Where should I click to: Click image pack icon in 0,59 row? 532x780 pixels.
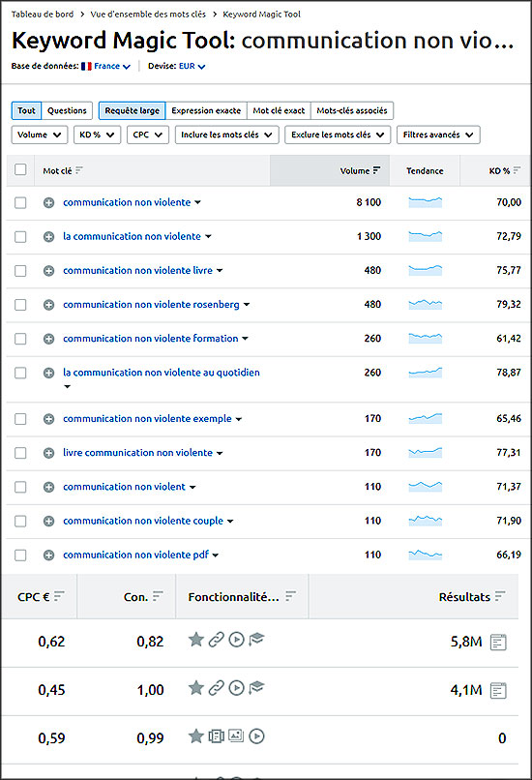(236, 735)
